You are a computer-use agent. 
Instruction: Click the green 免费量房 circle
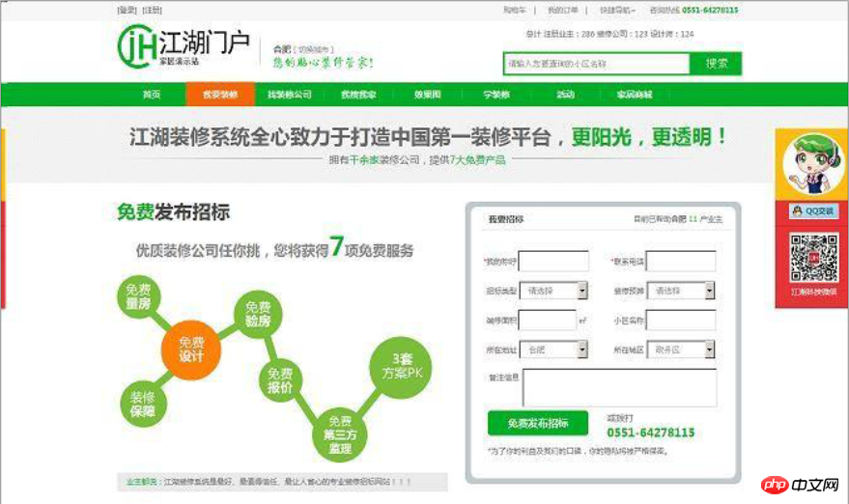(x=138, y=296)
